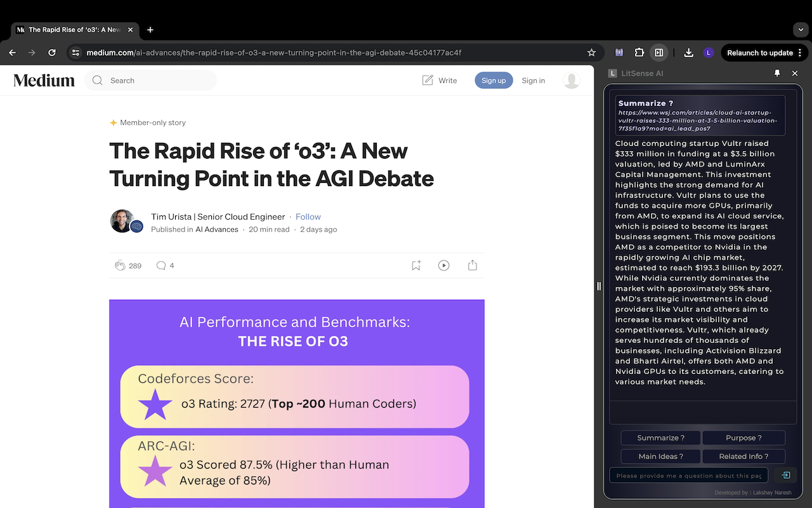Submit the LitSense question
The image size is (812, 508).
pos(785,475)
